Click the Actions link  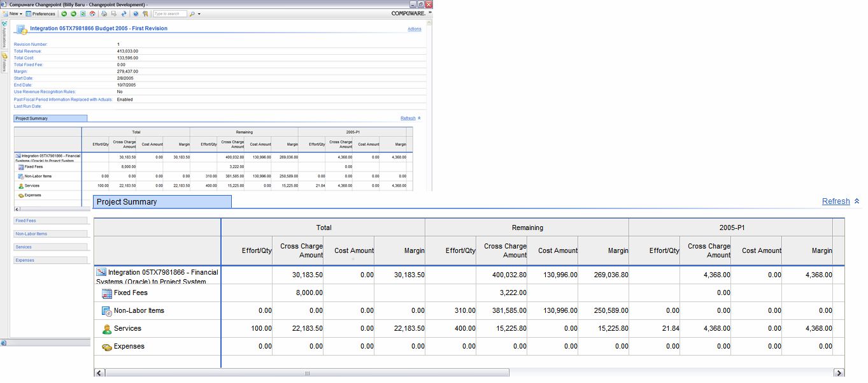coord(414,29)
